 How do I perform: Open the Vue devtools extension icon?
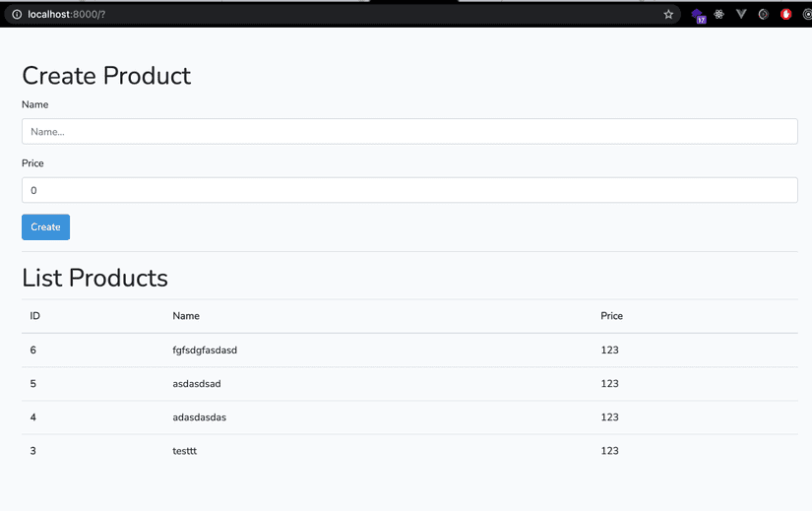tap(741, 15)
